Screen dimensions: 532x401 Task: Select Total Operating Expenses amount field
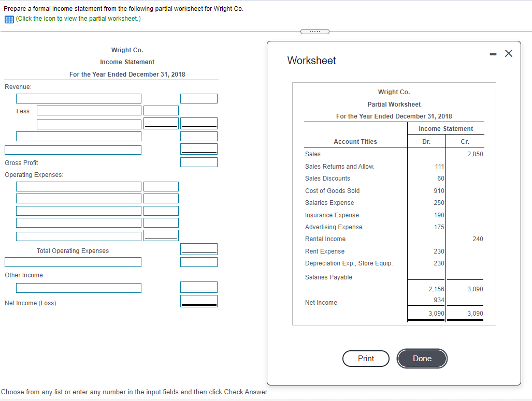199,249
